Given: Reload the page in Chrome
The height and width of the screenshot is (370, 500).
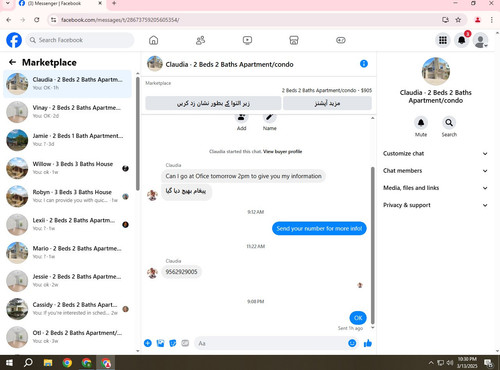Looking at the screenshot, I should tap(37, 20).
